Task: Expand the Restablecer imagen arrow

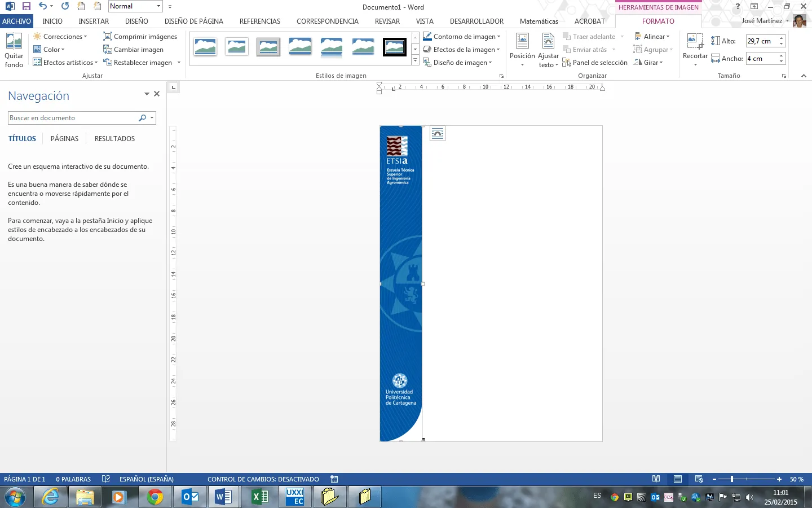Action: coord(179,63)
